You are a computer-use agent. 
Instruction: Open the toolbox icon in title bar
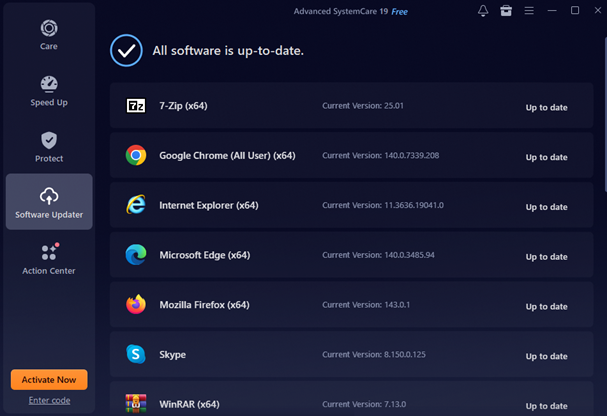click(507, 11)
